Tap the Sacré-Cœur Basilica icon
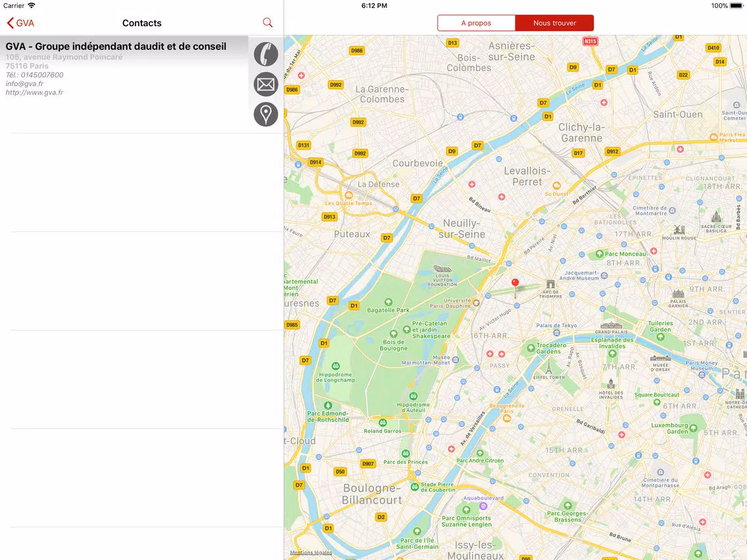 pyautogui.click(x=715, y=217)
